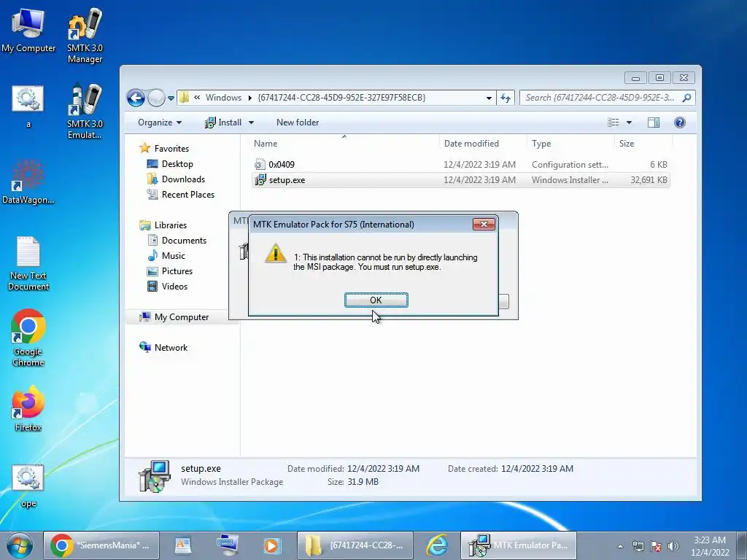Open Internet Explorer from taskbar
Image resolution: width=747 pixels, height=560 pixels.
point(436,545)
